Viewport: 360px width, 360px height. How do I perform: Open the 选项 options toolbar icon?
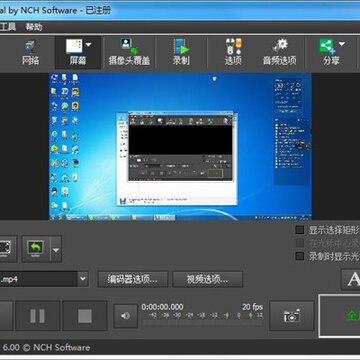233,52
